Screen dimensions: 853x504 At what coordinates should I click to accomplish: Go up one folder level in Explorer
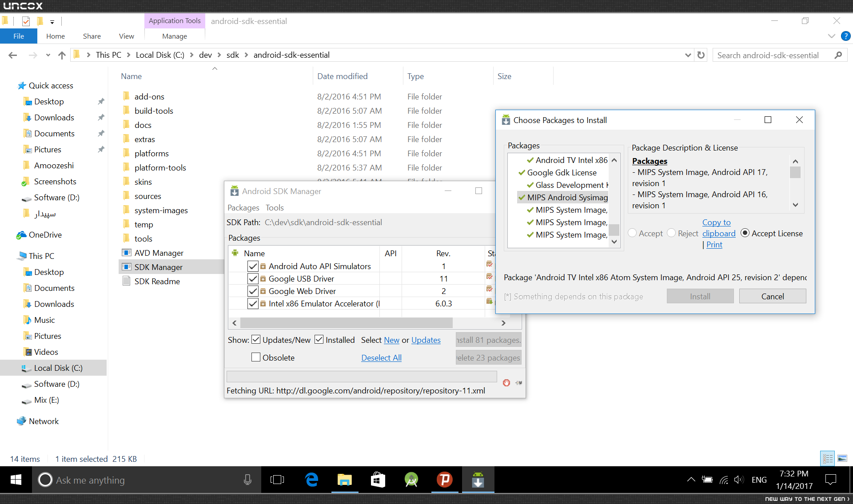(x=62, y=55)
